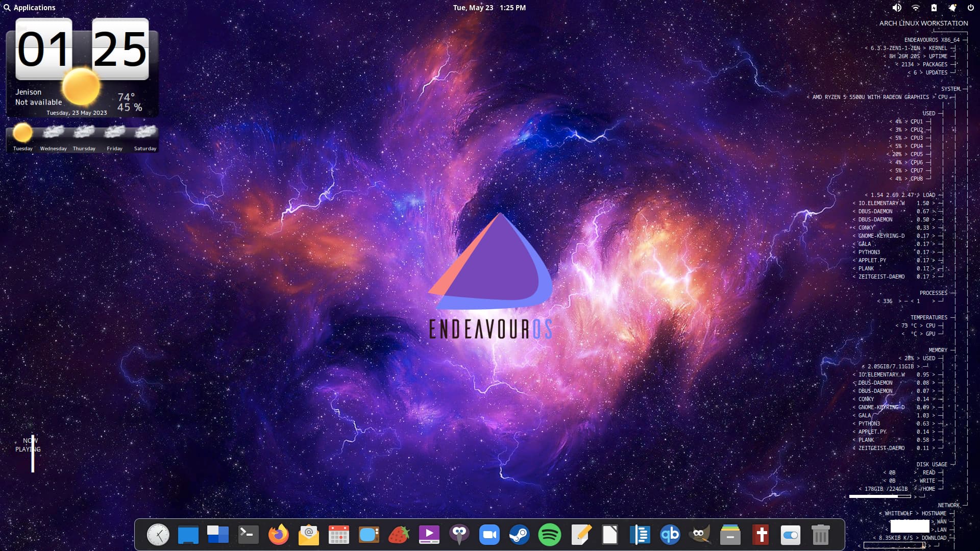Launch Steam from the dock
The height and width of the screenshot is (551, 980).
520,535
